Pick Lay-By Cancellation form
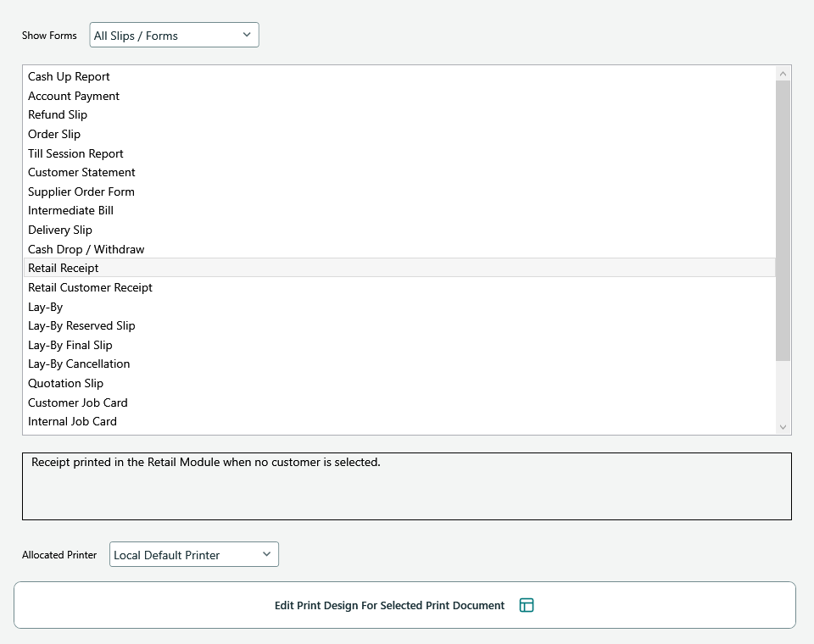This screenshot has width=814, height=644. (399, 364)
